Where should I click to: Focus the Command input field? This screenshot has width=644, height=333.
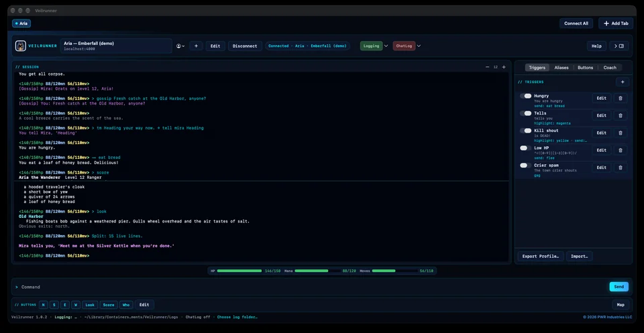click(311, 287)
